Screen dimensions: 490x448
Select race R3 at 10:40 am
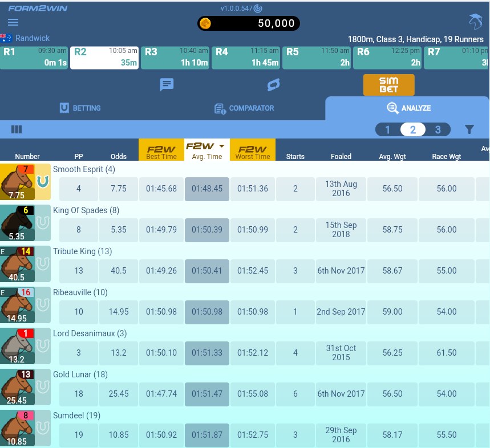click(x=175, y=58)
